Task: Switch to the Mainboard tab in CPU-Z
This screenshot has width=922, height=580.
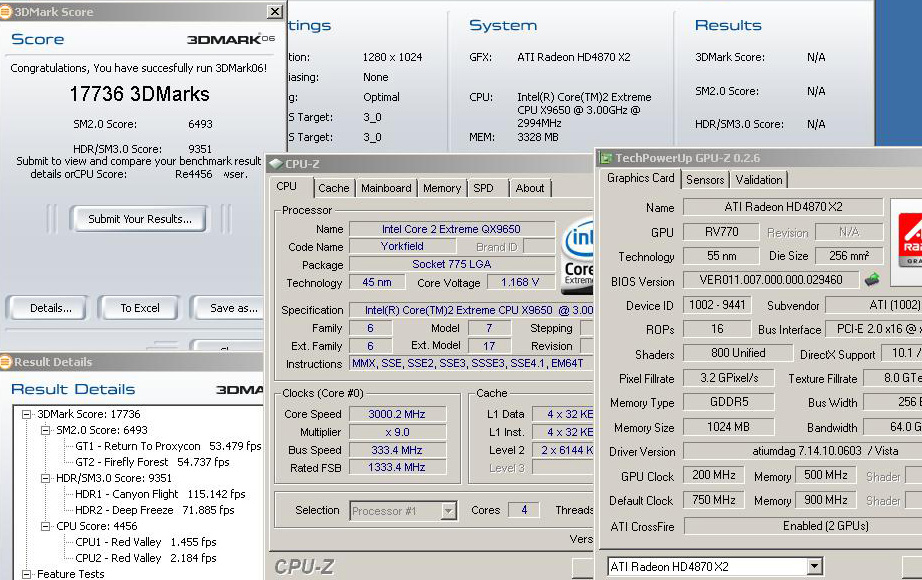Action: pyautogui.click(x=386, y=188)
